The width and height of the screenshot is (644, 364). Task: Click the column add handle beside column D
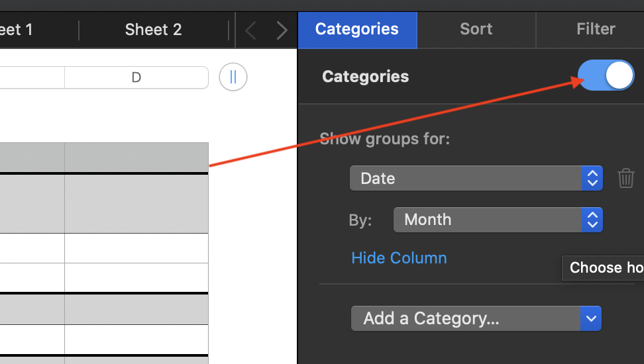click(x=233, y=77)
